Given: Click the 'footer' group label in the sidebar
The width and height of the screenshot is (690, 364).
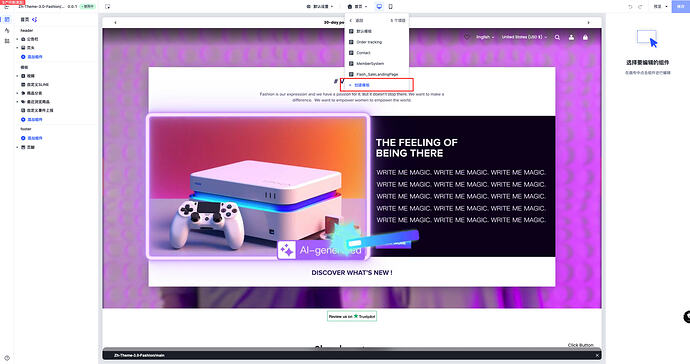Looking at the screenshot, I should pos(26,129).
